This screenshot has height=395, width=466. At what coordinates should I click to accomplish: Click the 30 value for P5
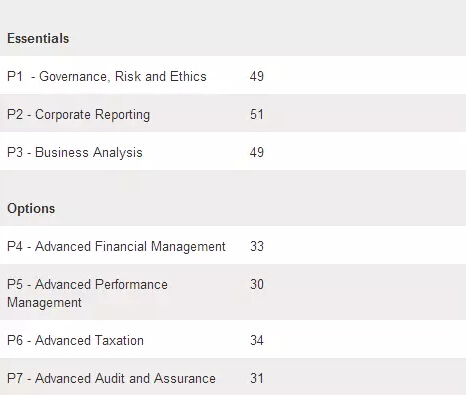click(257, 284)
